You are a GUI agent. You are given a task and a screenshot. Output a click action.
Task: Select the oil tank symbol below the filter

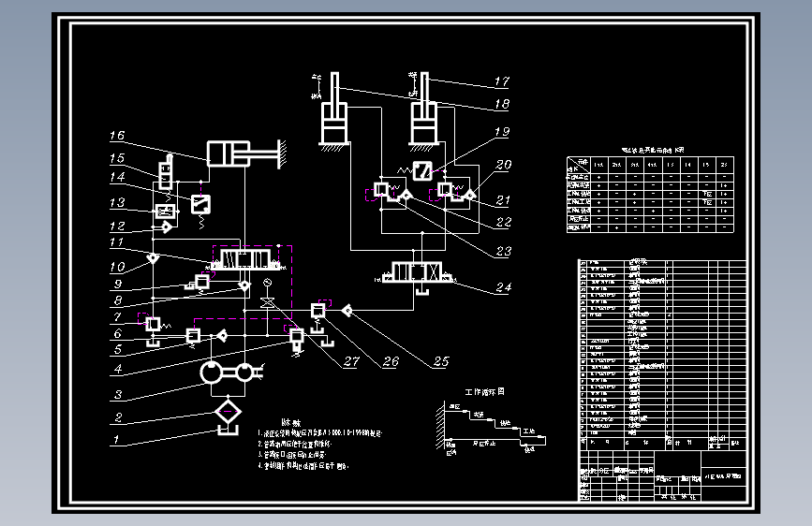pyautogui.click(x=228, y=431)
